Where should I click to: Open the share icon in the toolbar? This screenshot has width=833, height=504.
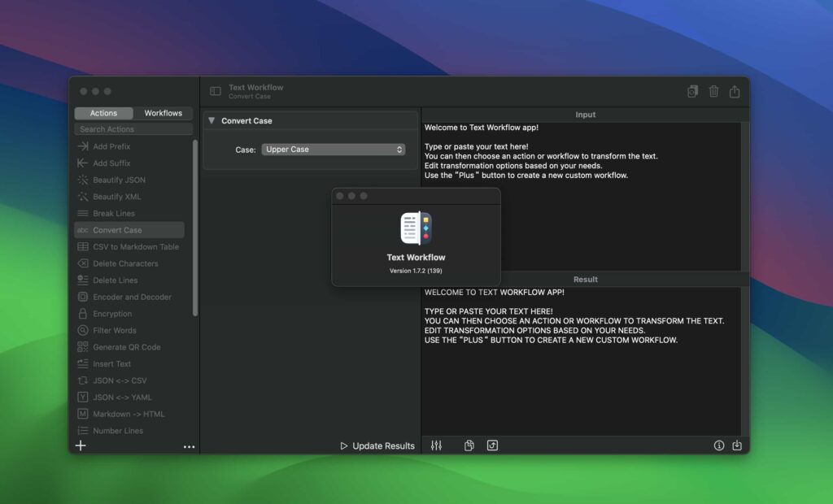[x=735, y=92]
